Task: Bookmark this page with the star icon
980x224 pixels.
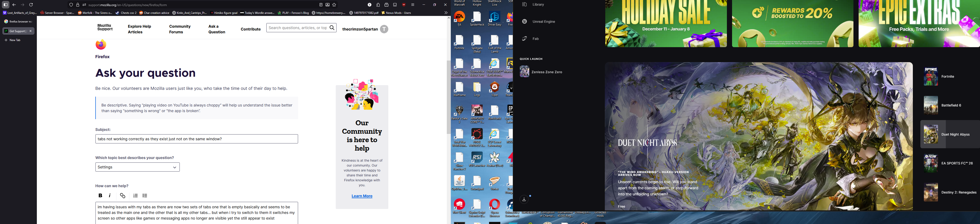Action: coord(334,5)
